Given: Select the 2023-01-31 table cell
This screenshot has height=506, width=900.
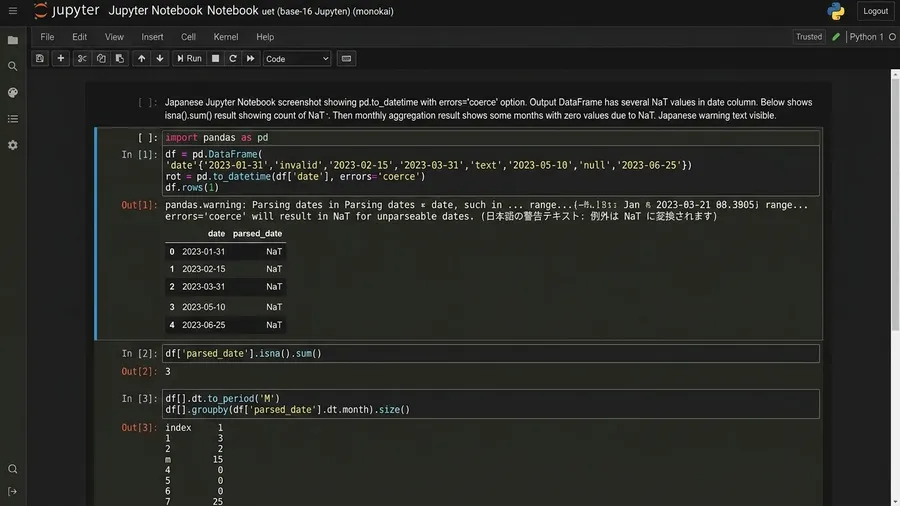Looking at the screenshot, I should 203,252.
